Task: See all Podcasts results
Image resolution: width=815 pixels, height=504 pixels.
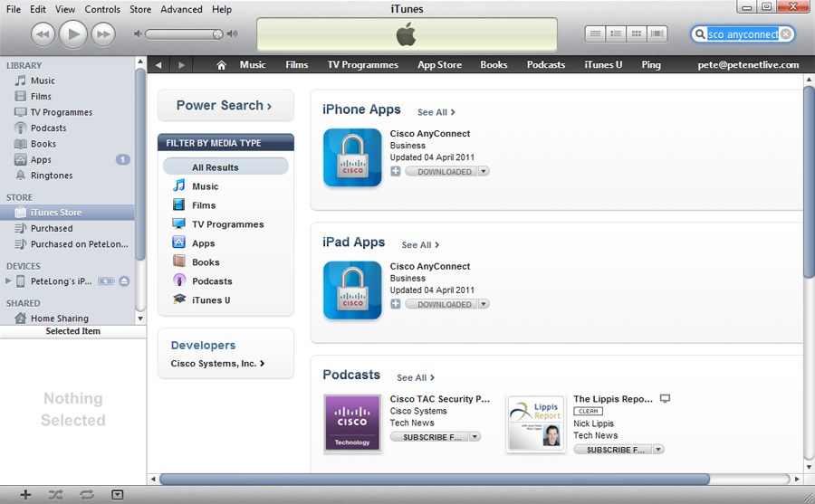Action: [416, 377]
